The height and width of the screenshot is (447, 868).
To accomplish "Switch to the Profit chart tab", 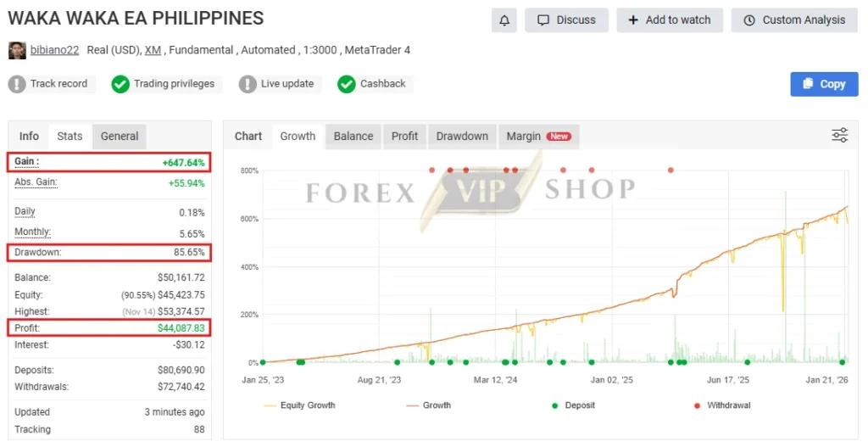I will click(x=404, y=137).
